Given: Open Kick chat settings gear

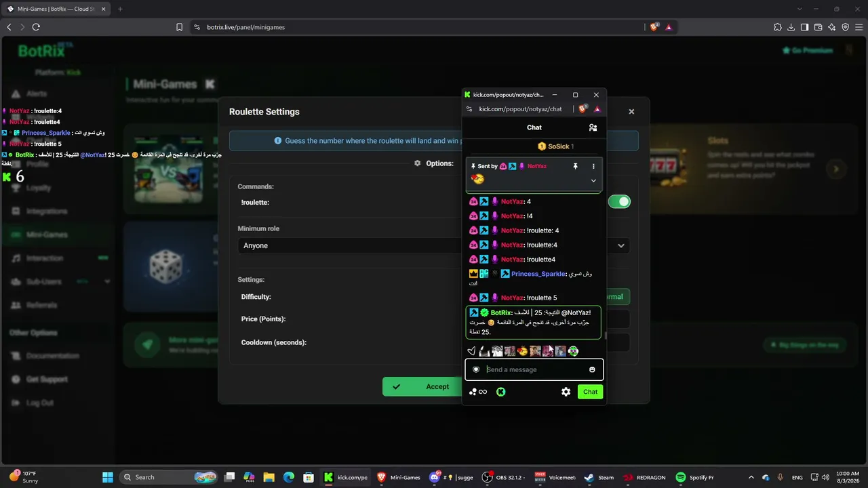Looking at the screenshot, I should point(566,392).
